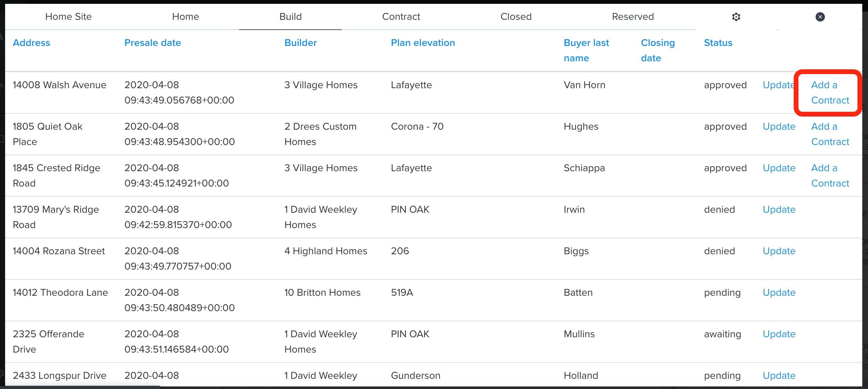The height and width of the screenshot is (389, 868).
Task: Click Add a Contract for Walsh Avenue
Action: coord(830,92)
